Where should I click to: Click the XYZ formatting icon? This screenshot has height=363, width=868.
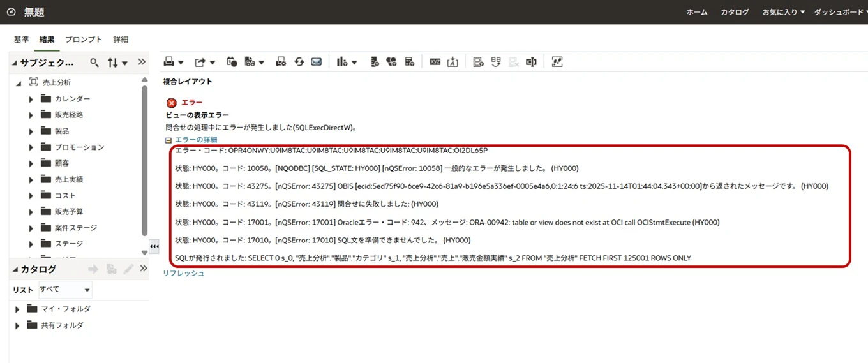tap(435, 62)
